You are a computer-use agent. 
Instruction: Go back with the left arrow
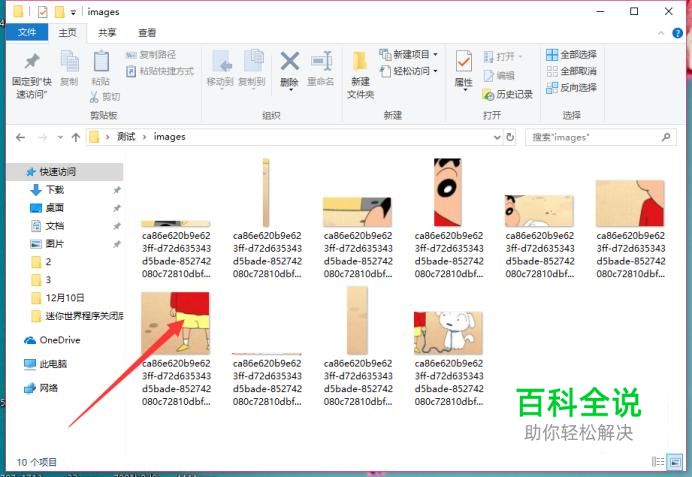pos(20,138)
